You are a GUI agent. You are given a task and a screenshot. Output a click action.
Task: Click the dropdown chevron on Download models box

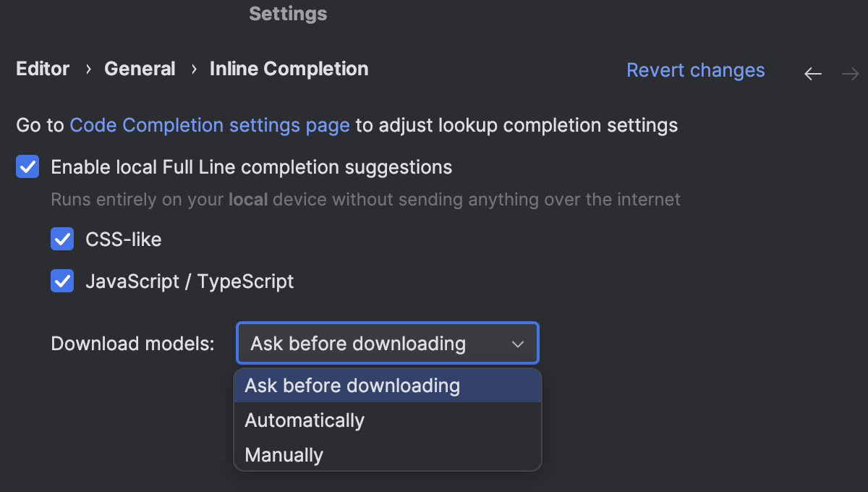(x=518, y=344)
